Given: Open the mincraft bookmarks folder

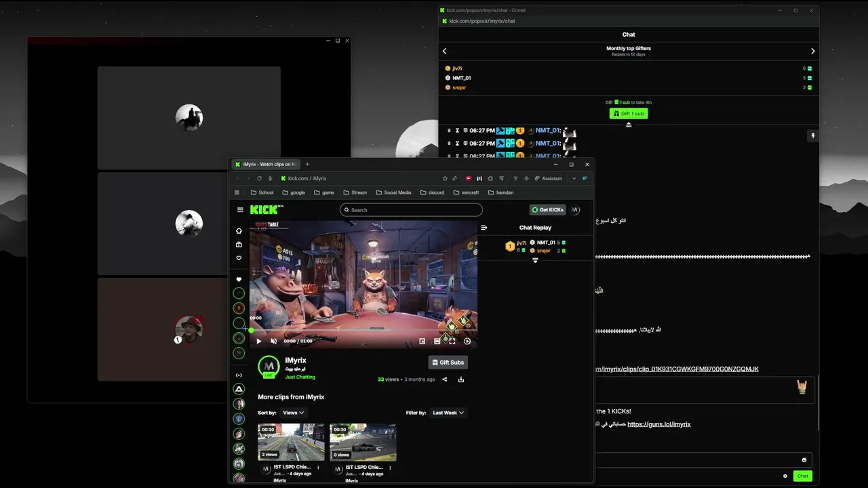Looking at the screenshot, I should click(465, 192).
